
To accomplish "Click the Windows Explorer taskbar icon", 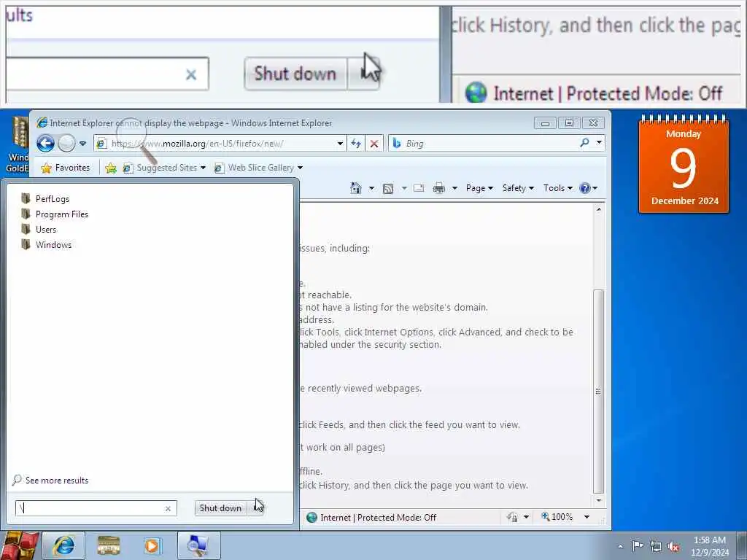I will coord(108,545).
